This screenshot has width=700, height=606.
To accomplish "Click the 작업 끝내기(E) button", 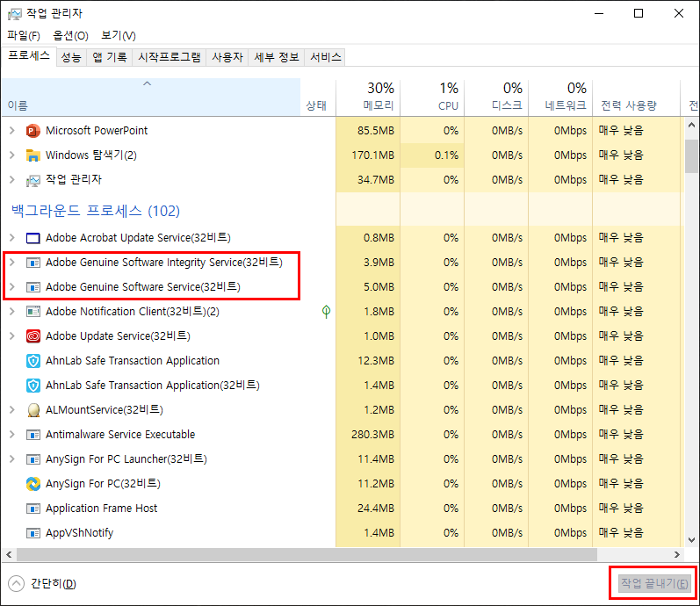I will [654, 583].
